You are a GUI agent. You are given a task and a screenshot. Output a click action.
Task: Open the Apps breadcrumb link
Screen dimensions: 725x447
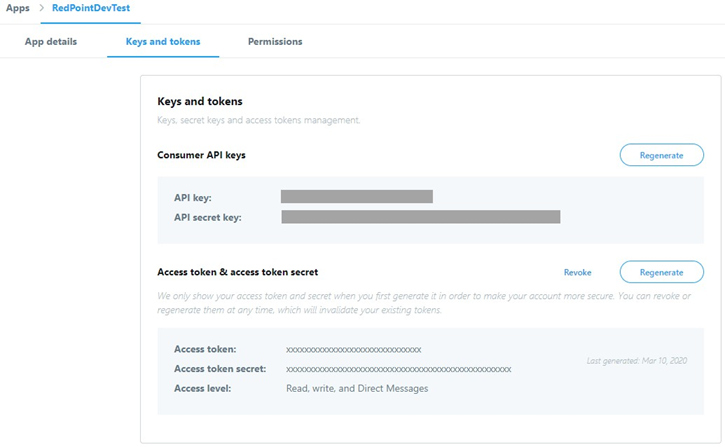tap(17, 8)
